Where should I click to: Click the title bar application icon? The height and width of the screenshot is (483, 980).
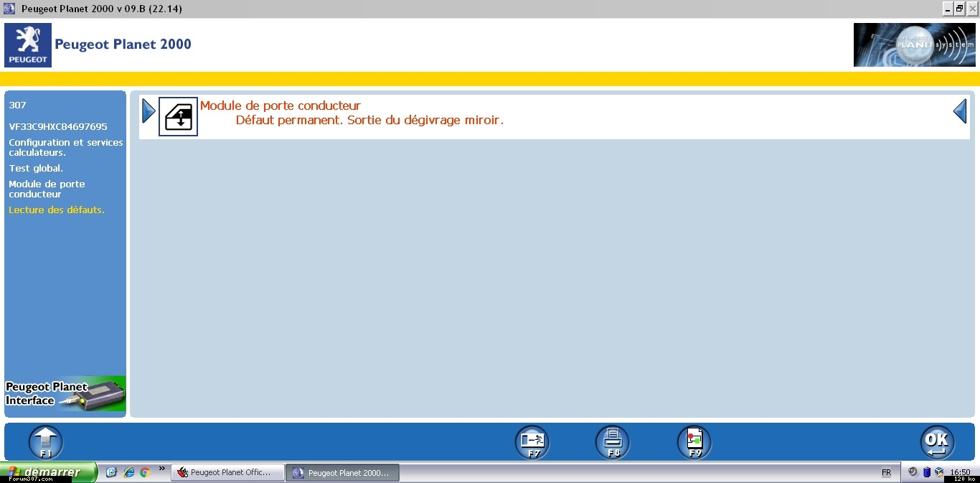pyautogui.click(x=9, y=9)
